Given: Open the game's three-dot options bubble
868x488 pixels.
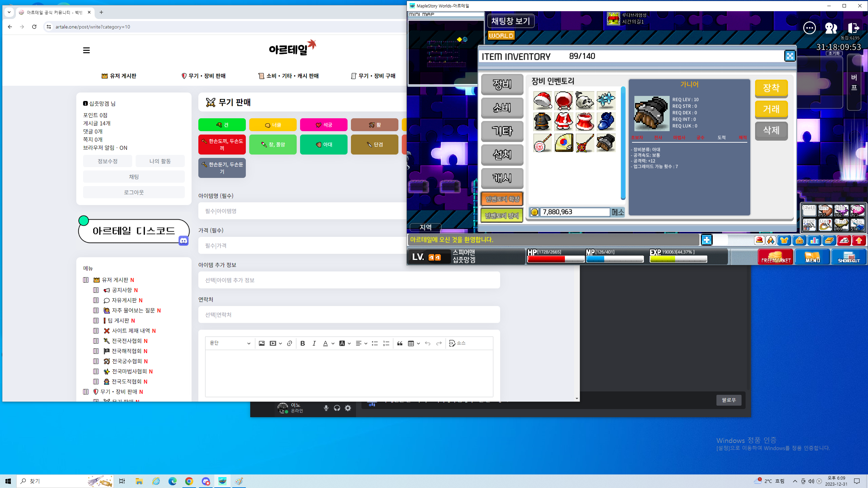Looking at the screenshot, I should tap(809, 28).
